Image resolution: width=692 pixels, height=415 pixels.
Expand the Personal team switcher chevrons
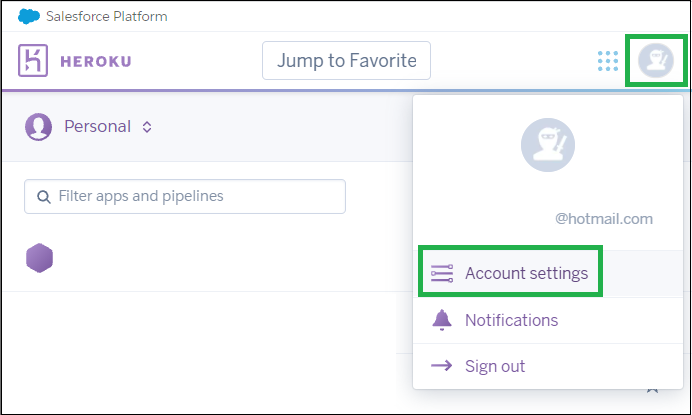[x=147, y=127]
